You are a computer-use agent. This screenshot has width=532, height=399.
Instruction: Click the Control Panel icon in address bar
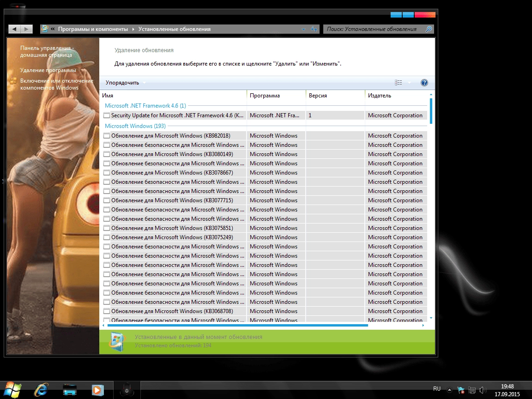[x=44, y=29]
